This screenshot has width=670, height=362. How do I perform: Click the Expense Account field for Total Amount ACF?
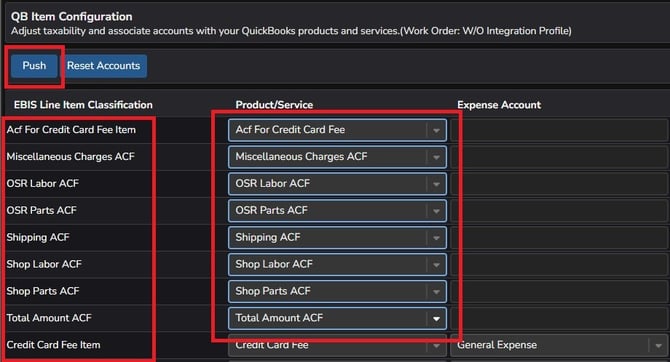[x=559, y=318]
